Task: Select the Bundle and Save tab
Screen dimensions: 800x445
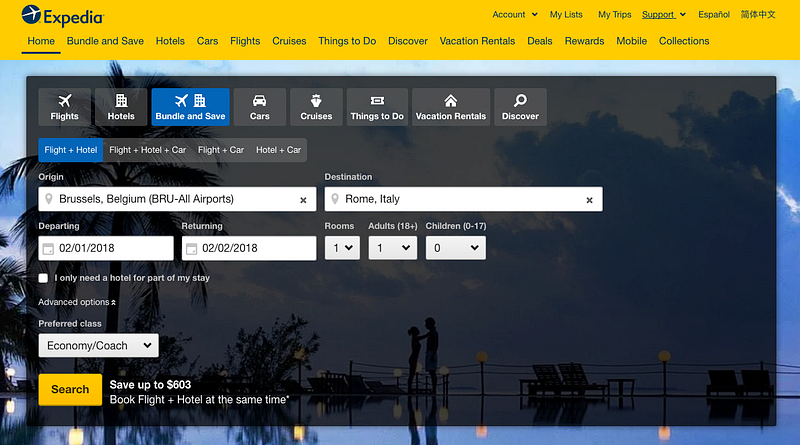Action: (190, 107)
